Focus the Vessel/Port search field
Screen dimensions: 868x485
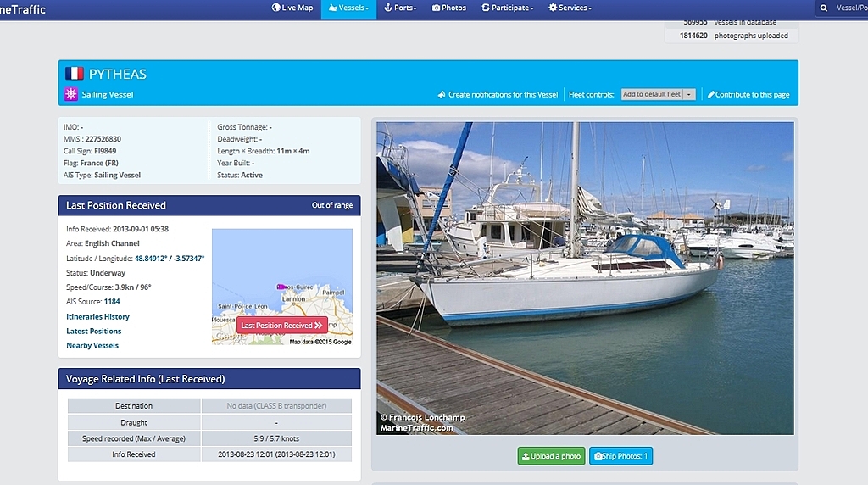(851, 8)
